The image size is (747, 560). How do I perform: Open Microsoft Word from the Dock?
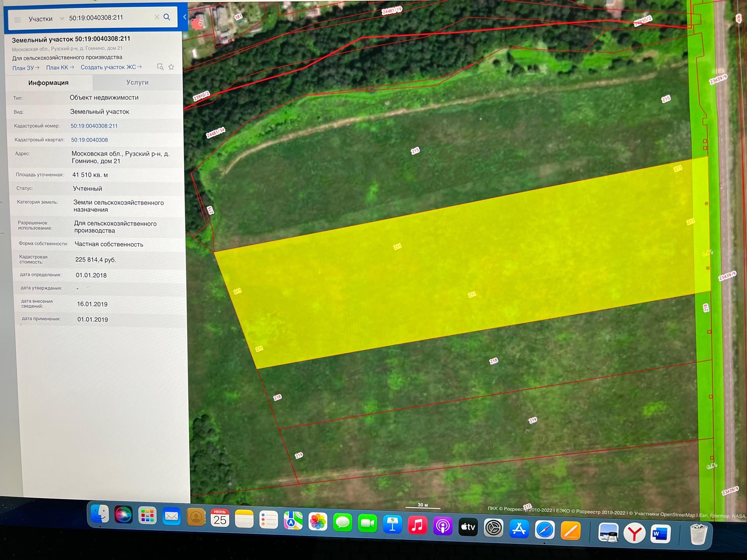point(660,534)
